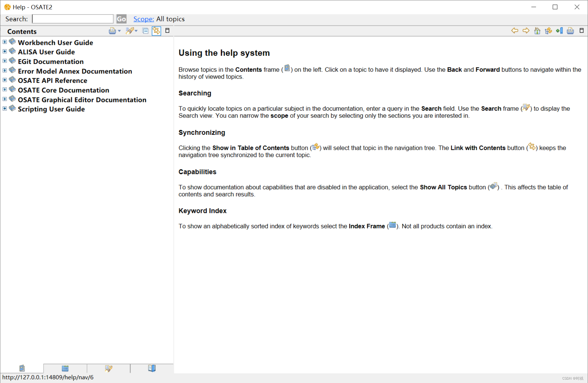Maximize the Contents frame
The width and height of the screenshot is (588, 383).
point(167,30)
